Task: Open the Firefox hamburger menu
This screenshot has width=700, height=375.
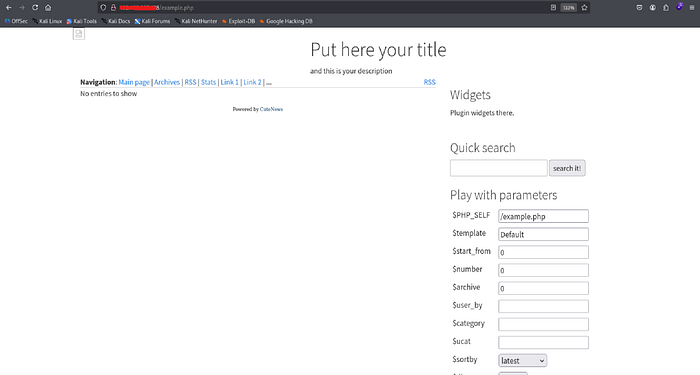Action: click(692, 8)
